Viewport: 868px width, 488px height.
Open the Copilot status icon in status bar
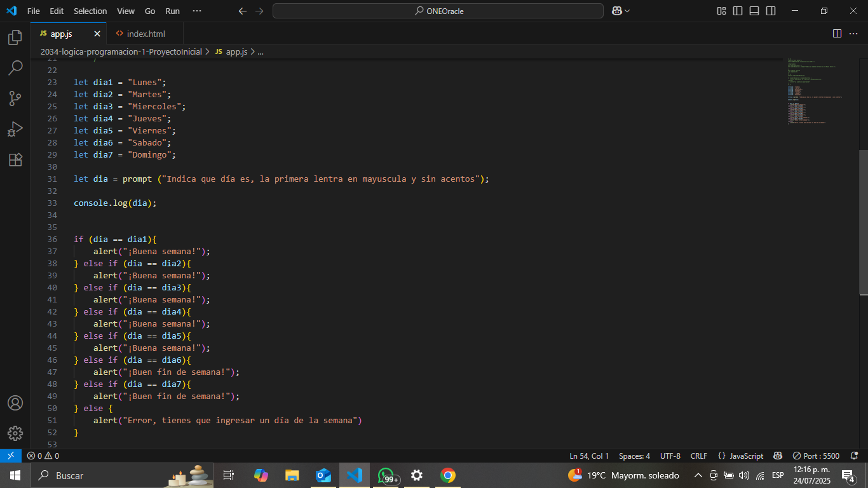[778, 456]
